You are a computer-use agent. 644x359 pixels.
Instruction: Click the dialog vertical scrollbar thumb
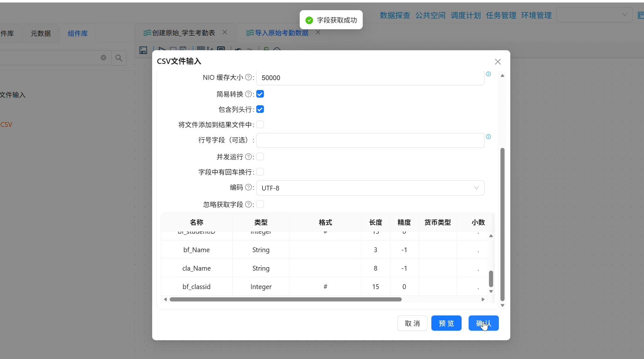coord(502,224)
